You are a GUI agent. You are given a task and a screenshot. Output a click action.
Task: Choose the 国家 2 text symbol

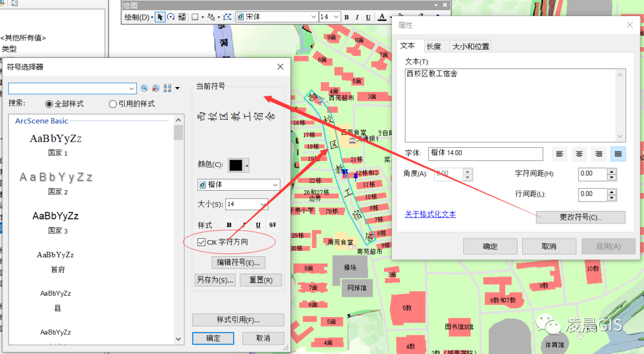pos(57,183)
